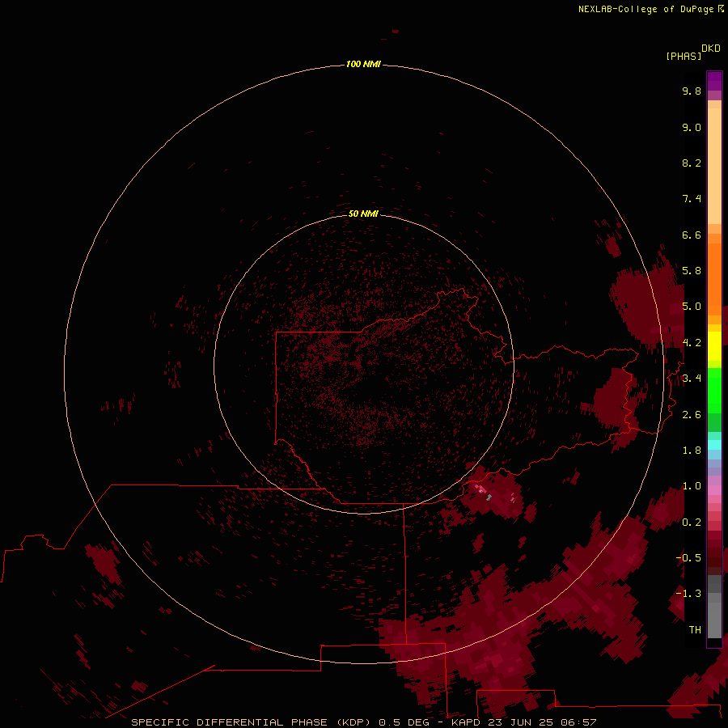Click the bright green band on the color scale
Viewport: 728px width, 728px height.
[x=714, y=391]
